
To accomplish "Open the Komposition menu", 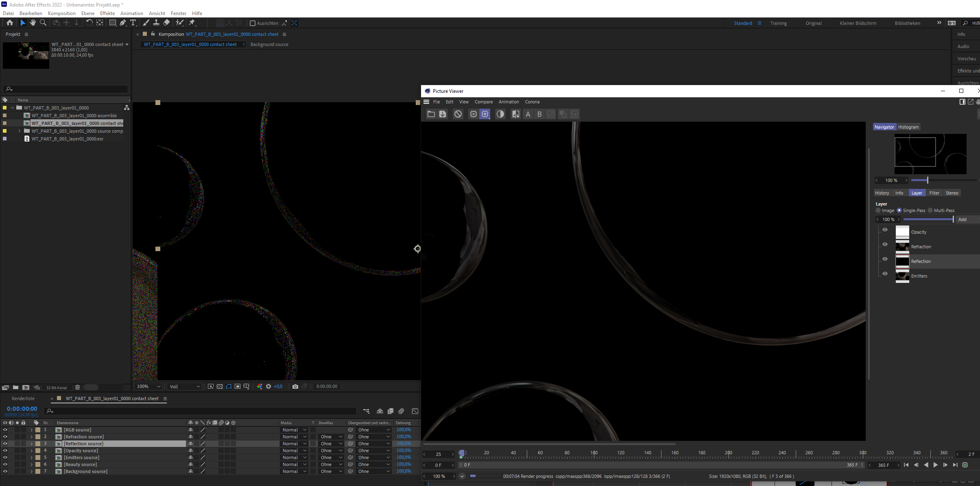I will pos(61,13).
